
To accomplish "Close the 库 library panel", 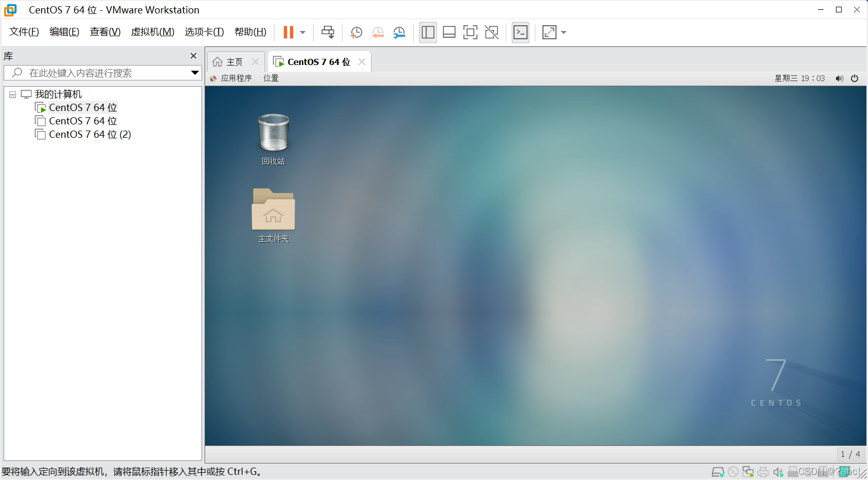I will click(193, 56).
